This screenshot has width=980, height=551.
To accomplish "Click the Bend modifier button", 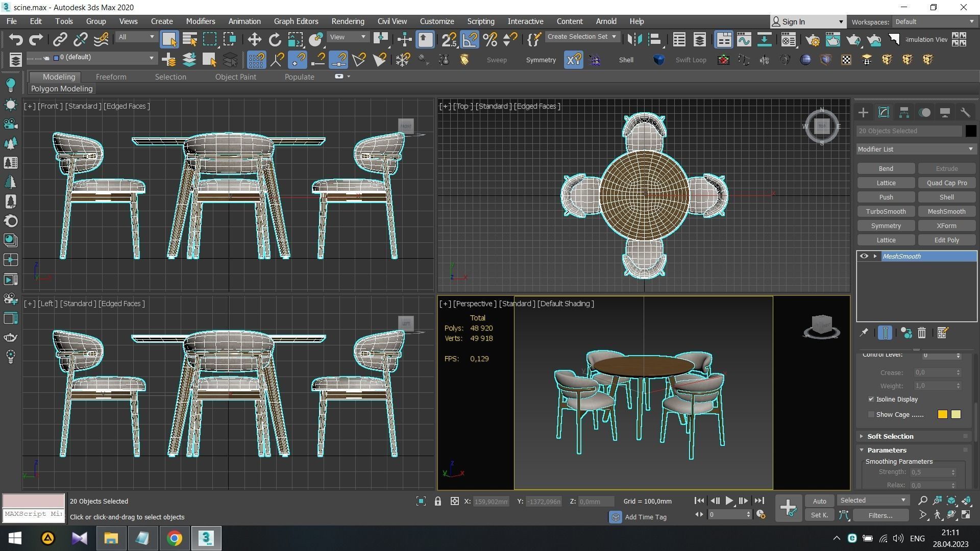I will (x=886, y=169).
